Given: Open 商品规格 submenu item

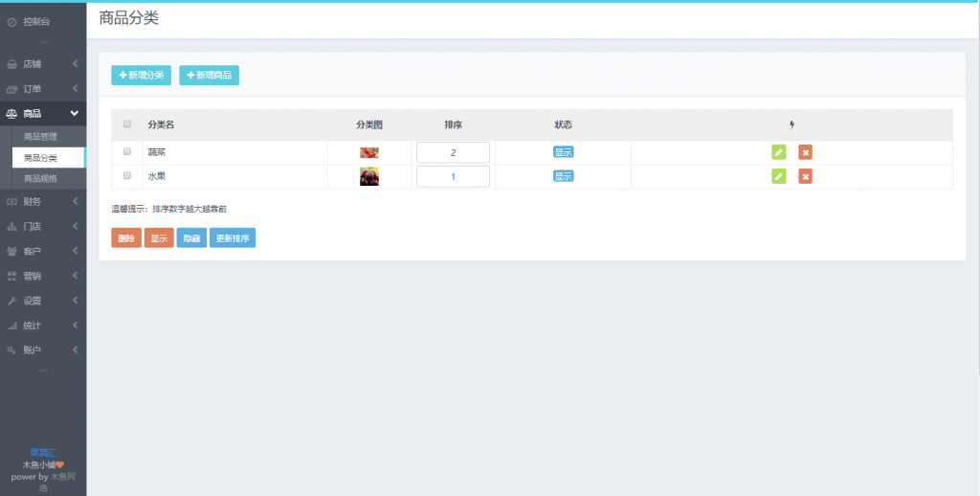Looking at the screenshot, I should (41, 178).
